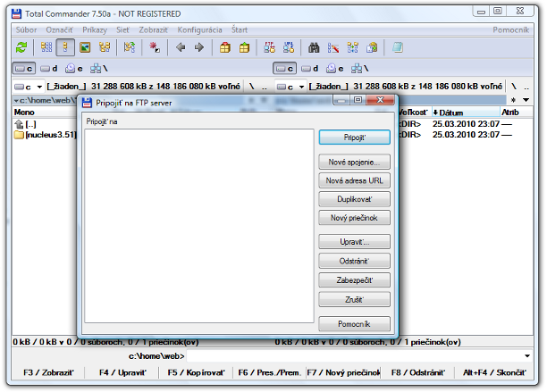
Task: Open Sieť menu
Action: click(122, 30)
